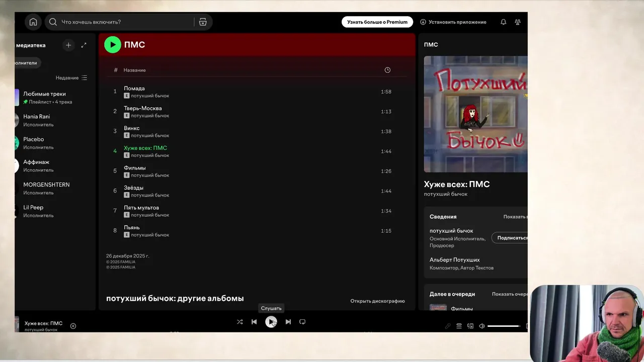Click Подписаться button for потухший бычок
This screenshot has width=644, height=362.
click(x=510, y=238)
